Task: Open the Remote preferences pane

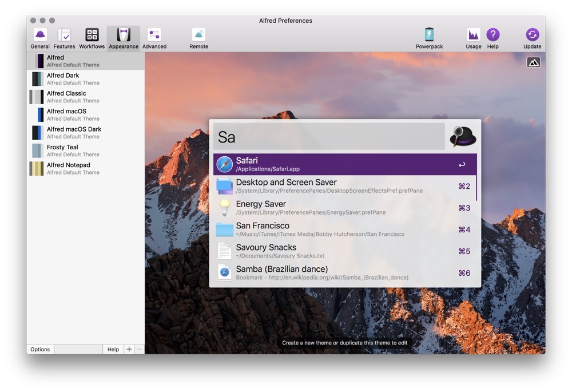Action: click(x=198, y=38)
